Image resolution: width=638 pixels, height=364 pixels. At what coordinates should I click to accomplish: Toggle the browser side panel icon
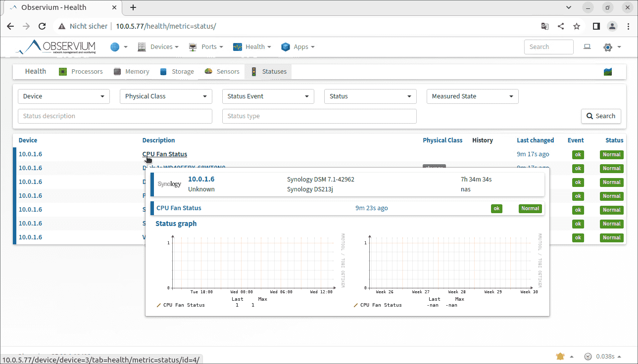596,26
